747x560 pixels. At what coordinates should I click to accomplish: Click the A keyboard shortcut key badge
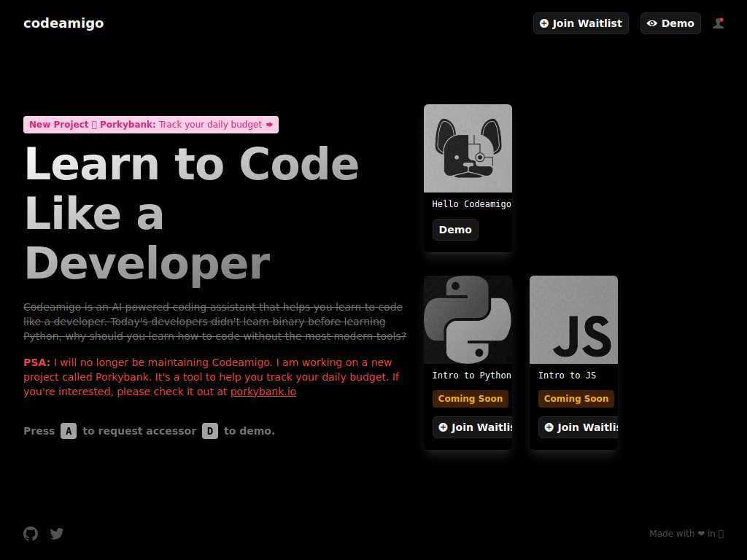pos(69,431)
